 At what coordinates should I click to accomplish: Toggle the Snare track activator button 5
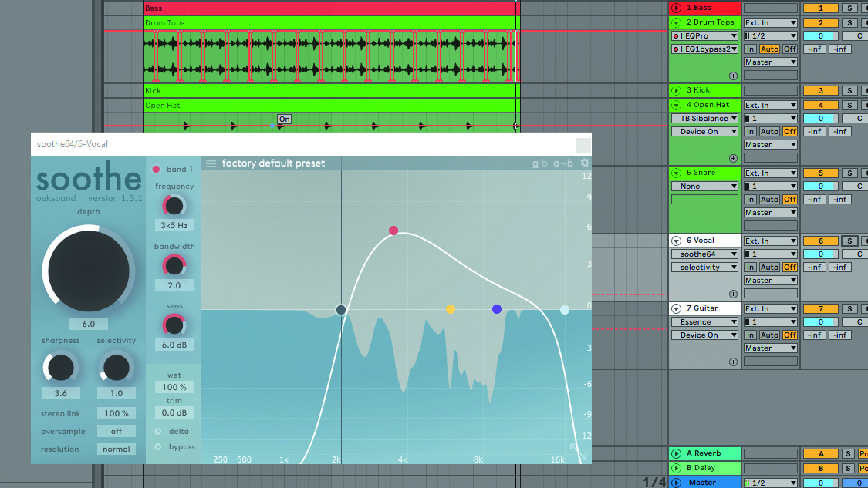(820, 173)
